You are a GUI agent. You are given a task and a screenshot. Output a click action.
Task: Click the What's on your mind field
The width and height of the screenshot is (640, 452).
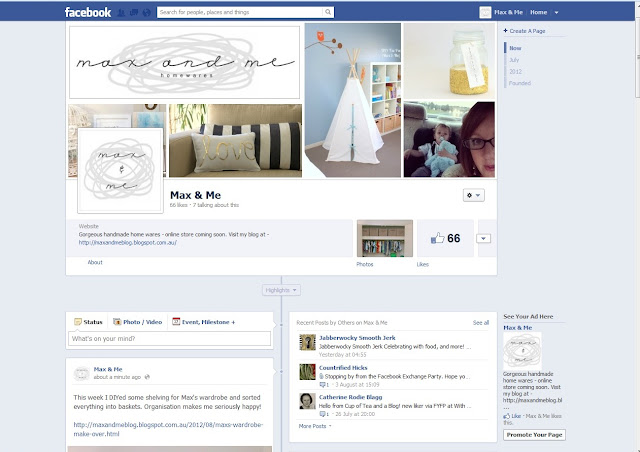(169, 338)
